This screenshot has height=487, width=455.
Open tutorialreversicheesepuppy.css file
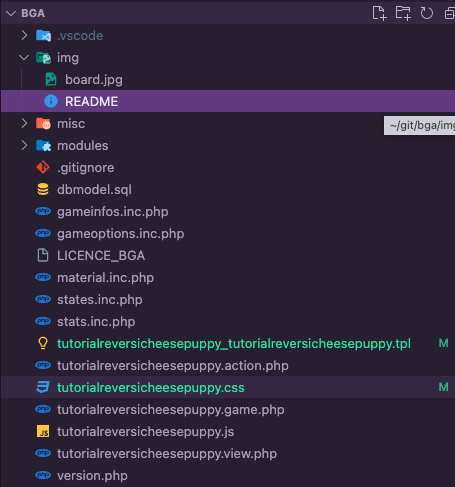pos(151,388)
